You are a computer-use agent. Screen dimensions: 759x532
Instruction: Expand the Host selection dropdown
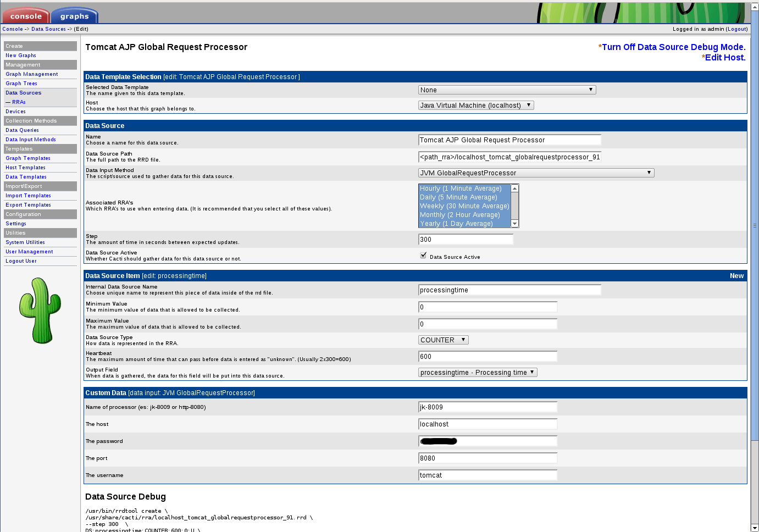click(x=476, y=105)
